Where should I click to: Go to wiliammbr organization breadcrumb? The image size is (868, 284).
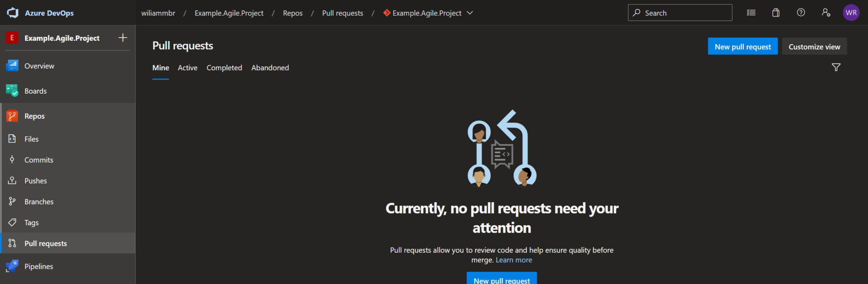click(x=158, y=13)
